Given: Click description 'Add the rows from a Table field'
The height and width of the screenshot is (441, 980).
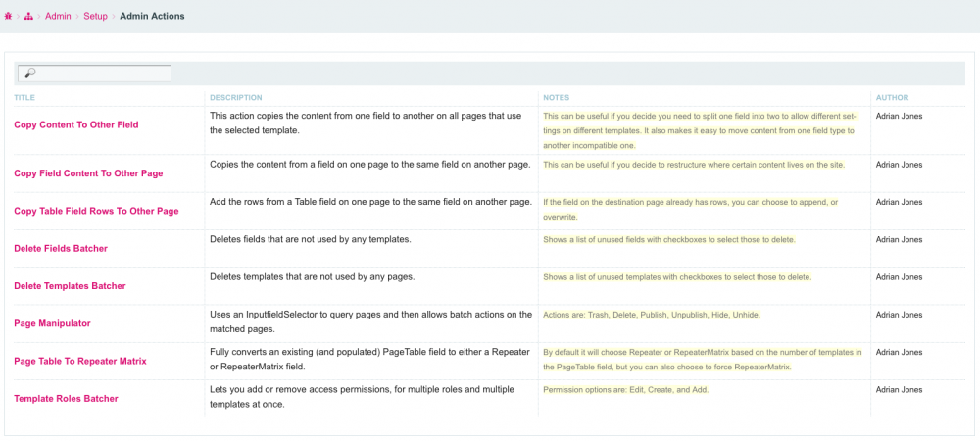Looking at the screenshot, I should point(370,202).
